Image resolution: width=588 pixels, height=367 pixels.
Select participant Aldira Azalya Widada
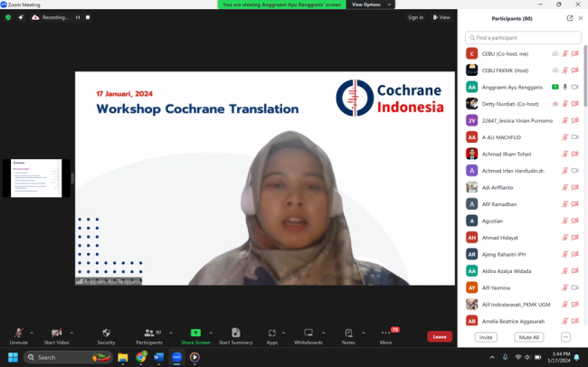point(523,271)
